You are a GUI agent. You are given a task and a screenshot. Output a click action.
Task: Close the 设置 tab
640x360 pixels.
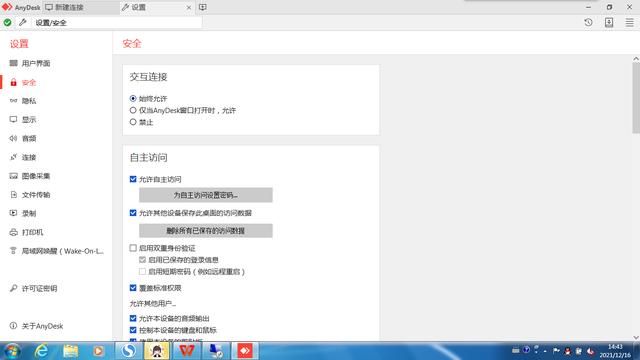coord(189,7)
